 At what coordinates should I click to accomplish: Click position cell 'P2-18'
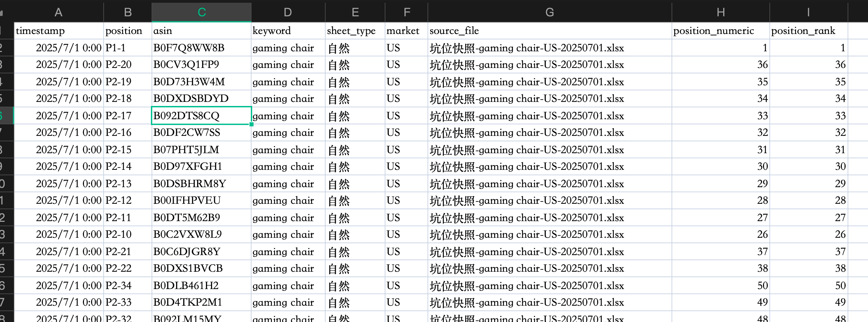[x=127, y=99]
